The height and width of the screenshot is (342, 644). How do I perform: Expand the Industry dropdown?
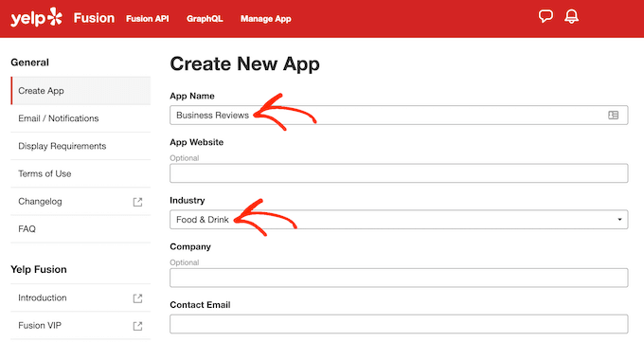click(399, 220)
